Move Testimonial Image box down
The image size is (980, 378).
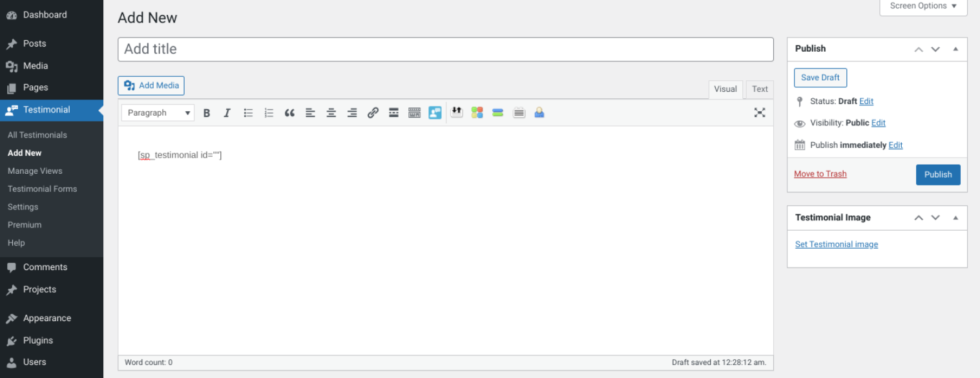pos(935,218)
